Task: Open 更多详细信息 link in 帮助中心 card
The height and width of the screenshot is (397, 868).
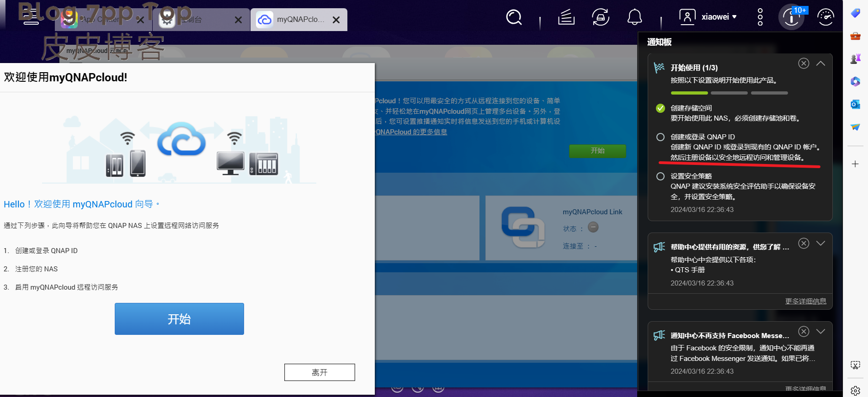Action: (x=806, y=301)
